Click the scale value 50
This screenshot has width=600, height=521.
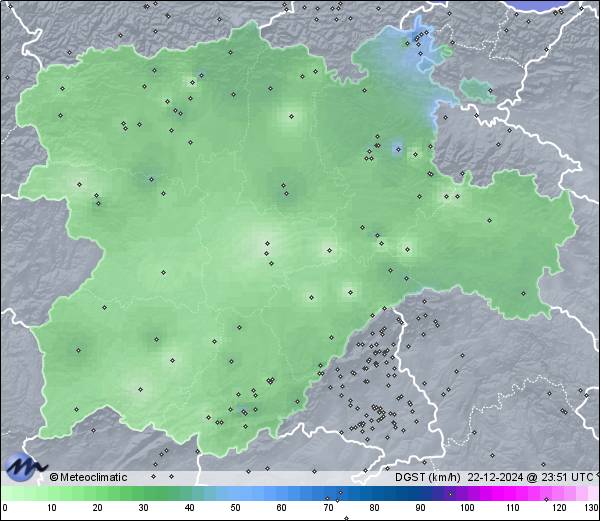pyautogui.click(x=235, y=508)
